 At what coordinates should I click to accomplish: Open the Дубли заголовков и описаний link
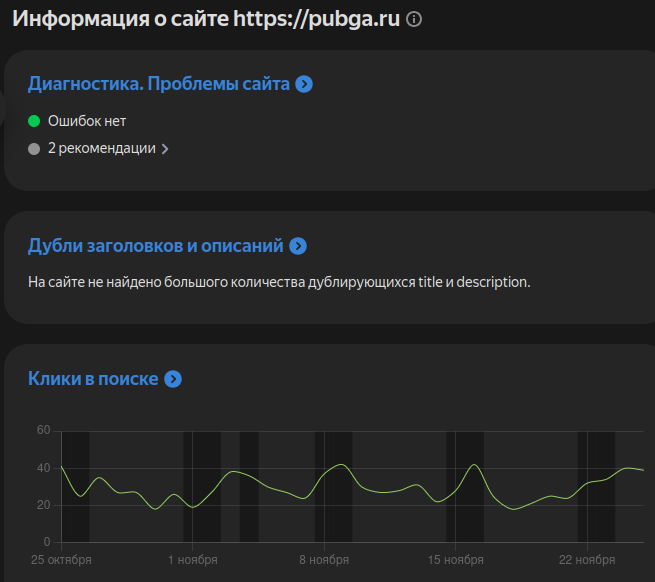pyautogui.click(x=156, y=245)
